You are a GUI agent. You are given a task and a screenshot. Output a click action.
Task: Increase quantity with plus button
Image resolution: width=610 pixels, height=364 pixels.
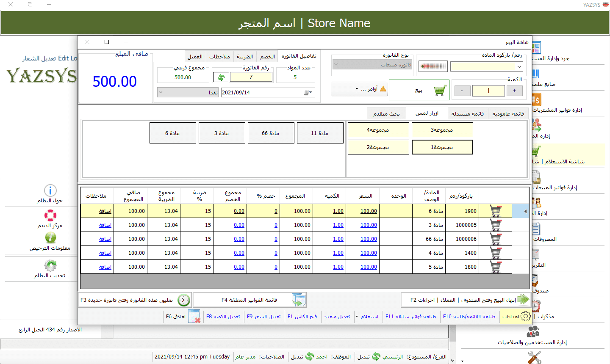[514, 91]
